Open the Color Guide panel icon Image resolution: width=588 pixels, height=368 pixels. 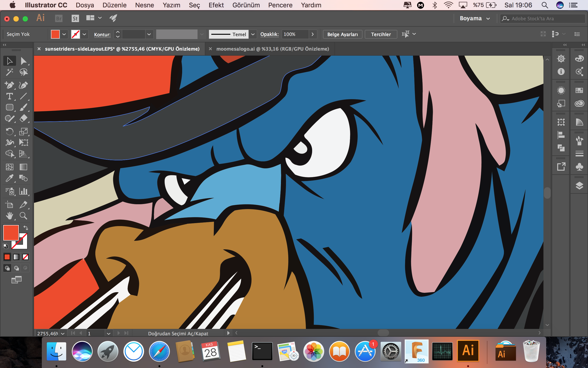click(x=579, y=122)
